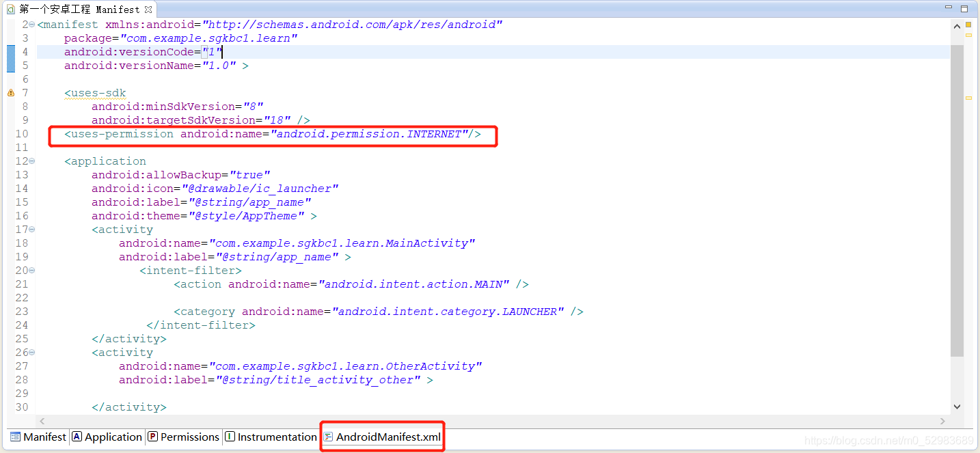The height and width of the screenshot is (453, 980).
Task: Click the <application tag on line 12
Action: (105, 161)
